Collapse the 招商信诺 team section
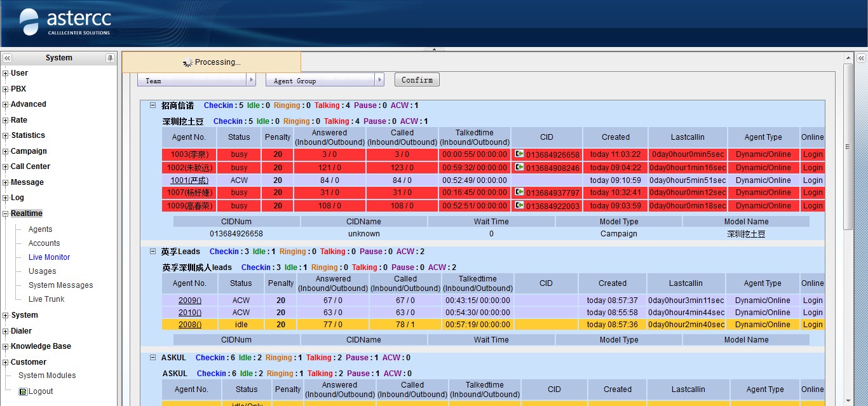The width and height of the screenshot is (868, 406). 153,105
